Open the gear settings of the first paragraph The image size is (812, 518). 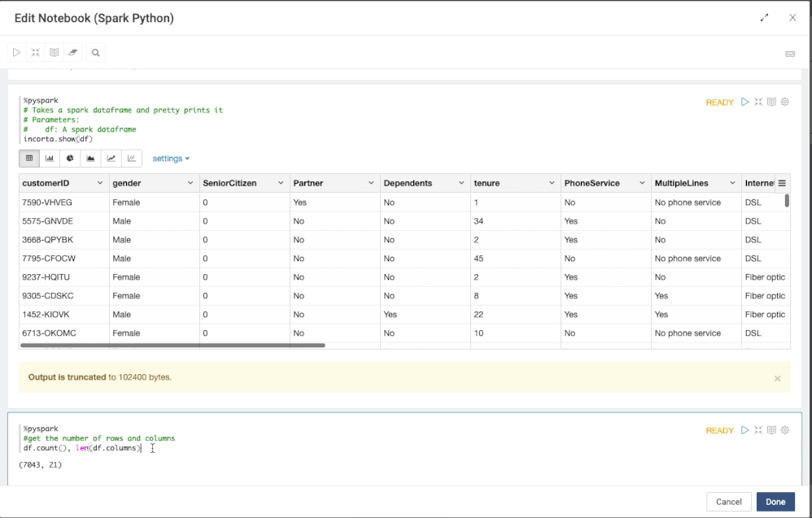point(785,102)
